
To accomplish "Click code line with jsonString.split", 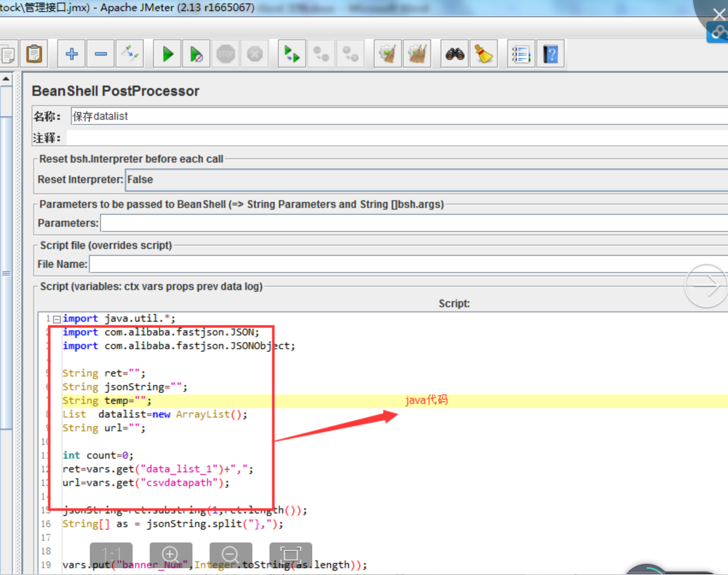I will tap(173, 524).
